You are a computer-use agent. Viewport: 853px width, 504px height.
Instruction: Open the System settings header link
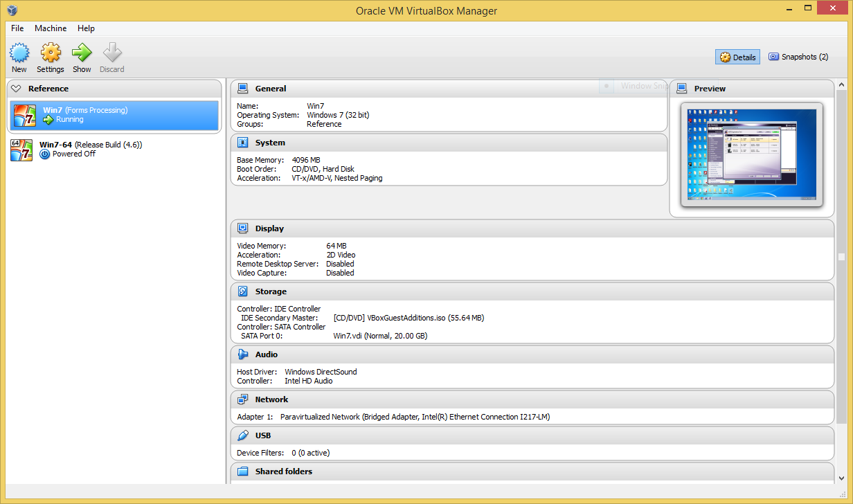pos(270,143)
